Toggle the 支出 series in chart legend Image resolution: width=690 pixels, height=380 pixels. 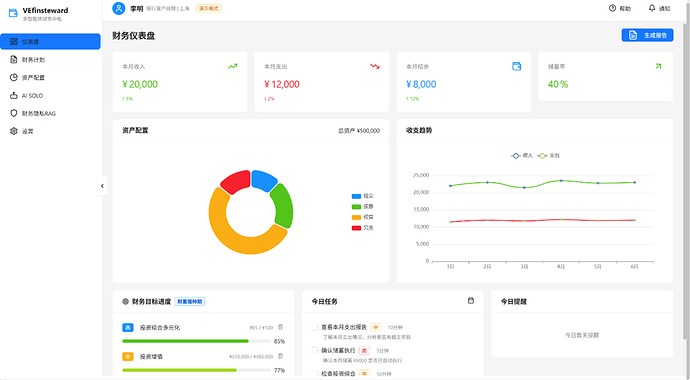549,156
